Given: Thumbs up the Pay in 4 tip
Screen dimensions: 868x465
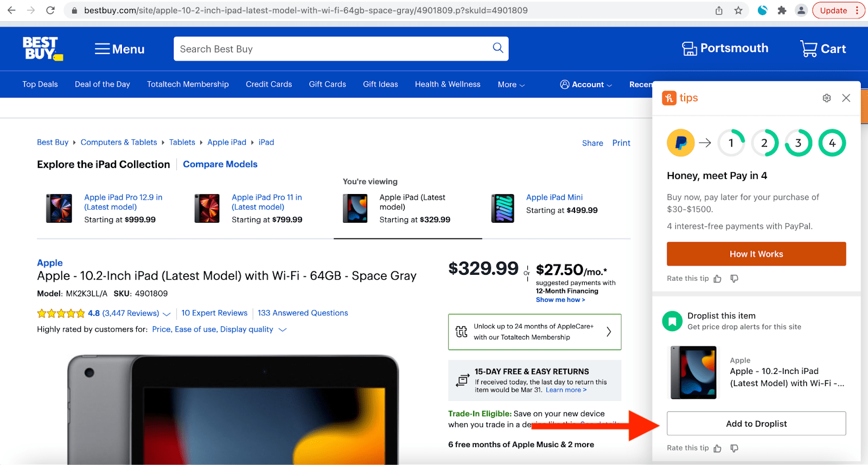Looking at the screenshot, I should [718, 279].
